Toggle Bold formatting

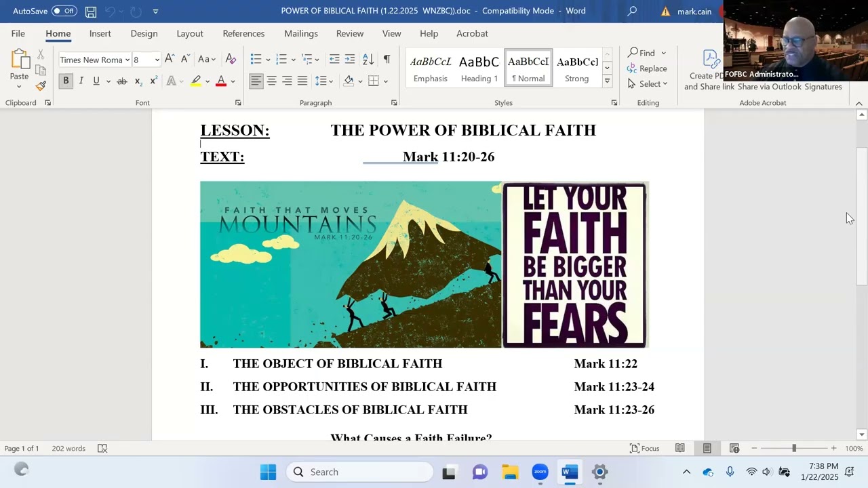click(x=66, y=81)
